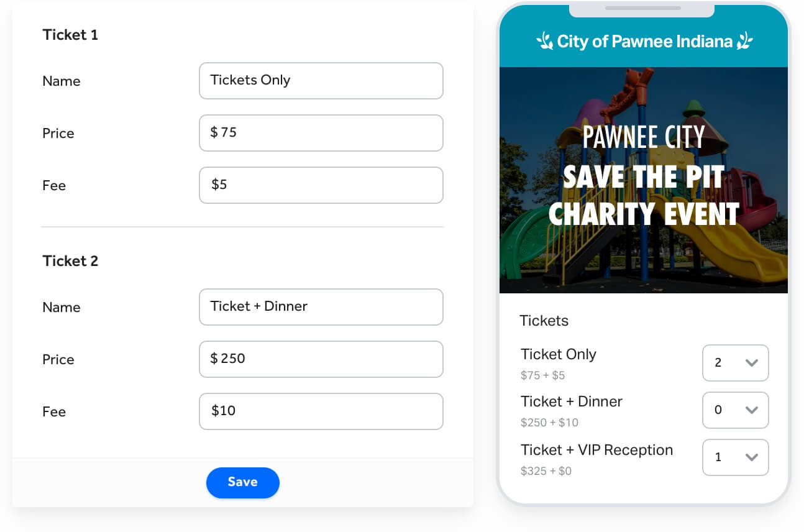Open the Ticket + Dinner quantity dropdown
Viewport: 804px width, 532px height.
click(x=736, y=410)
